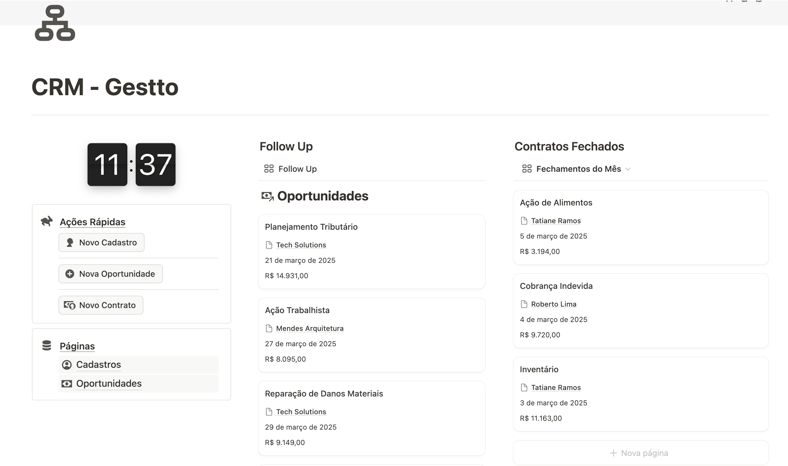Add a Nova página to Contratos Fechados

pos(641,453)
